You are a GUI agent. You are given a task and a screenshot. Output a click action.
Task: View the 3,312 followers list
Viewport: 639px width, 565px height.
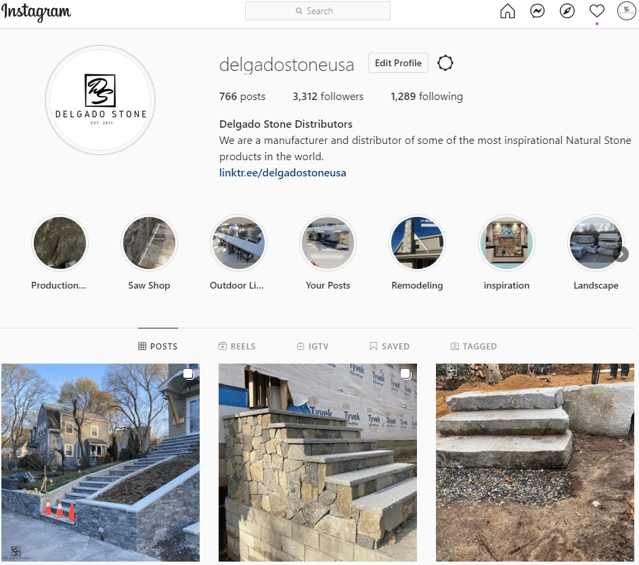click(x=328, y=97)
